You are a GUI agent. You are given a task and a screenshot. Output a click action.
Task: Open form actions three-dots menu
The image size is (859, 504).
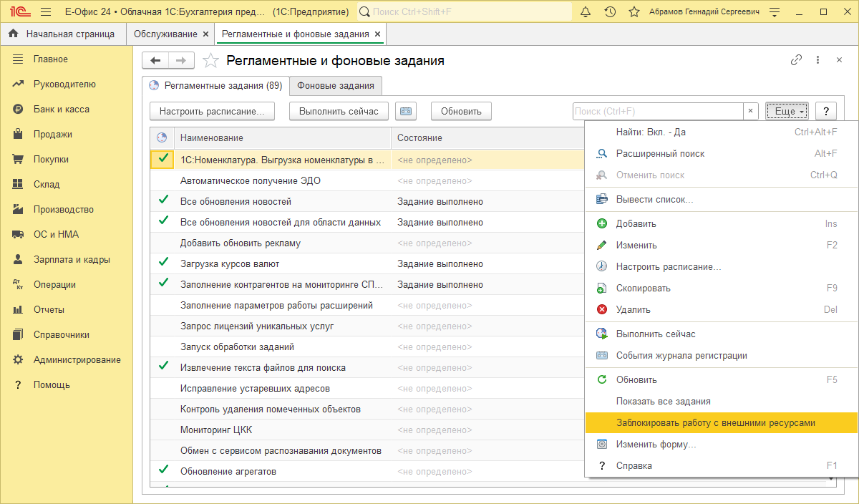818,60
